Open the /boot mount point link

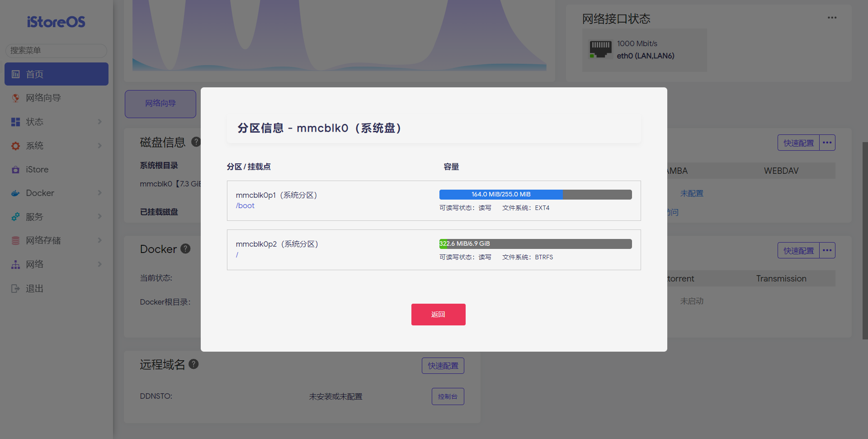(x=245, y=206)
